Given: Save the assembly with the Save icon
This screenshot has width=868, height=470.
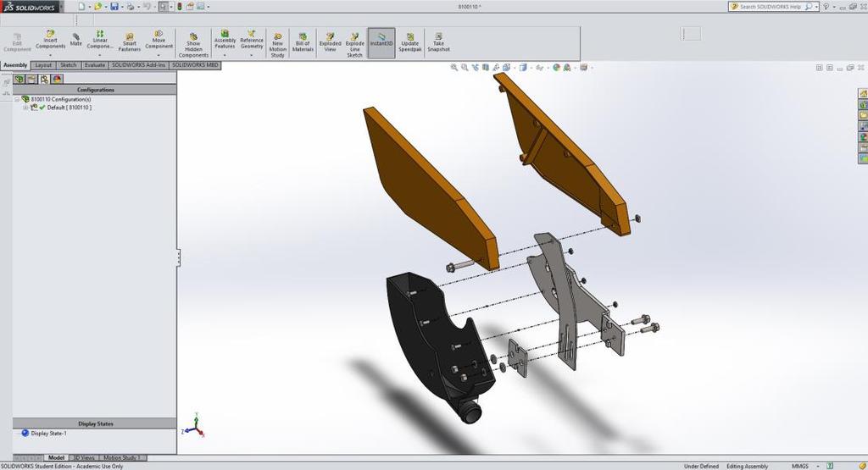Looking at the screenshot, I should [x=114, y=7].
